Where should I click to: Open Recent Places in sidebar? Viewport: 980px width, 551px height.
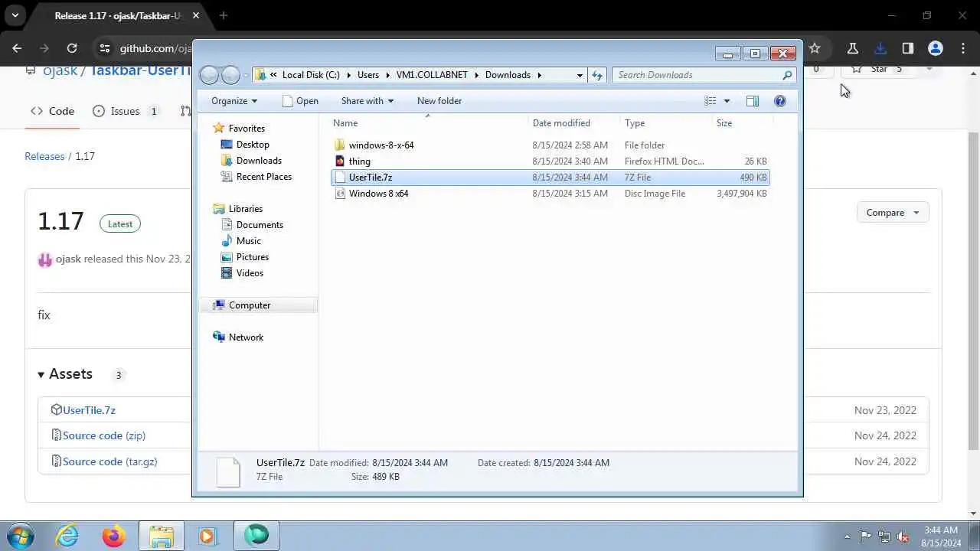(263, 177)
